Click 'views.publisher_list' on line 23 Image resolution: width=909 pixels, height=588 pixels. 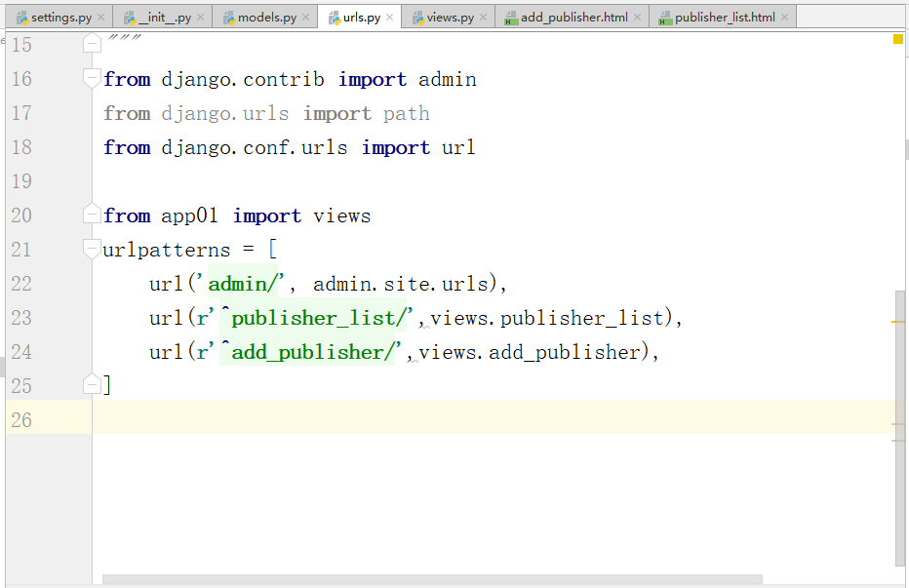click(x=547, y=318)
